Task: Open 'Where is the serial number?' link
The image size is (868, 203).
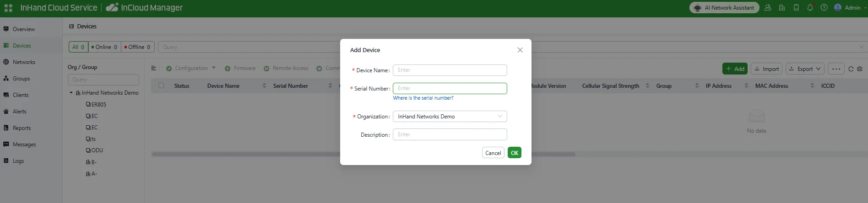Action: [x=423, y=98]
